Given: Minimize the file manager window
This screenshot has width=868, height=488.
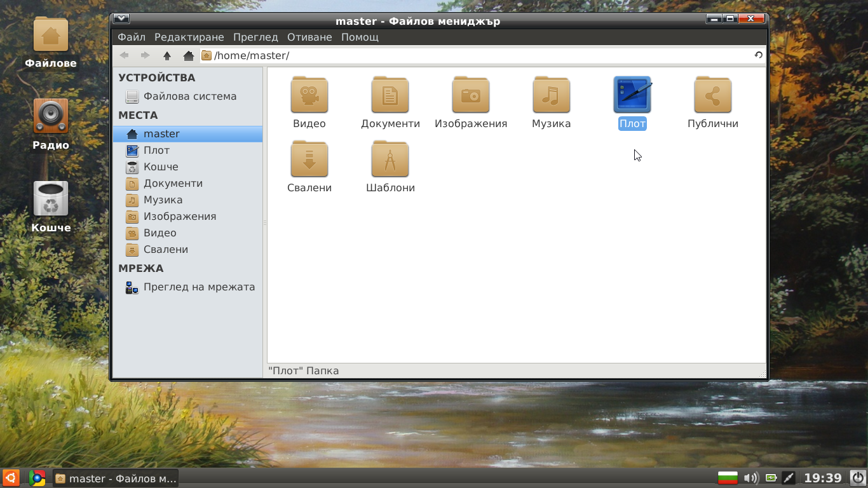Looking at the screenshot, I should click(x=714, y=19).
